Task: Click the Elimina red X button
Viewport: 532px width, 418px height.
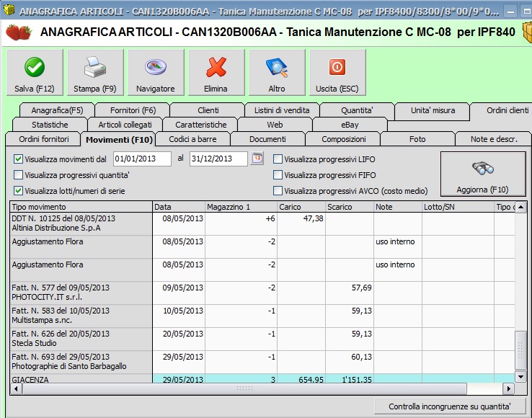Action: tap(216, 72)
